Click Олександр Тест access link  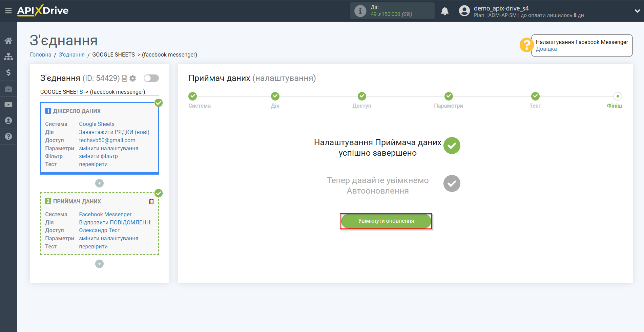point(100,230)
